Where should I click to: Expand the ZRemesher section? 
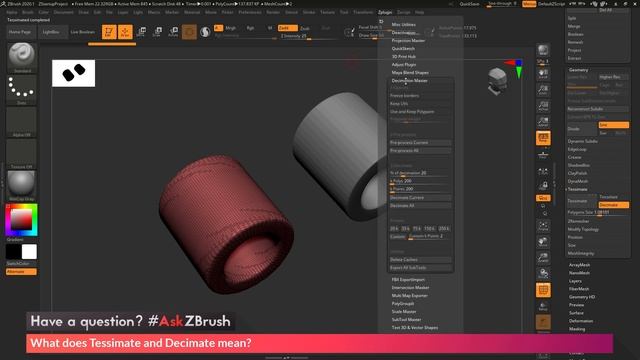click(x=578, y=221)
